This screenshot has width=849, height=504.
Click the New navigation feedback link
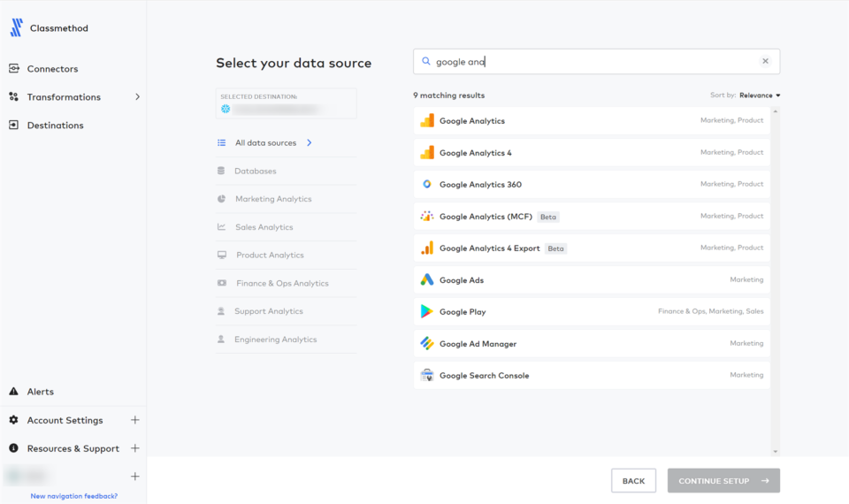73,496
